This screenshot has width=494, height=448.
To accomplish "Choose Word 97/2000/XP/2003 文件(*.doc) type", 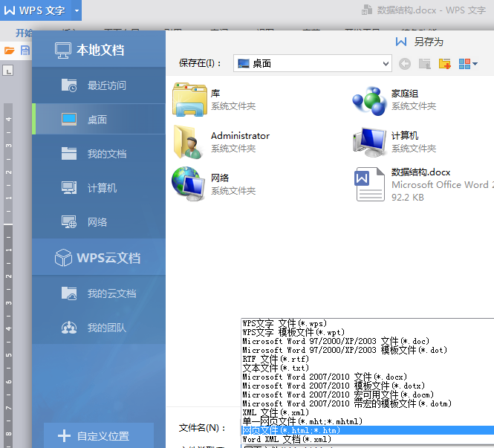I will coord(368,341).
